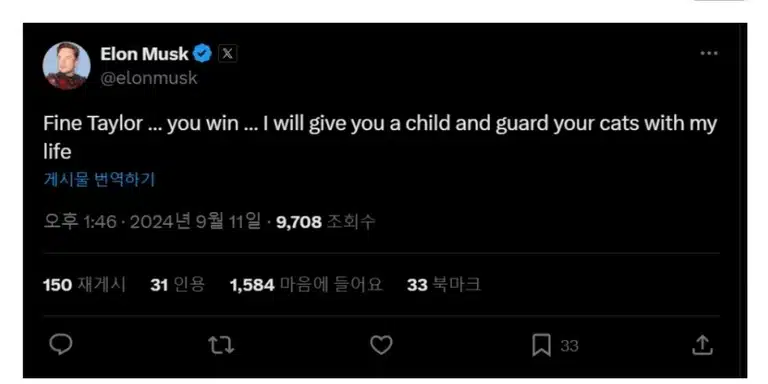
Task: Click the Elon Musk display name
Action: pos(144,54)
